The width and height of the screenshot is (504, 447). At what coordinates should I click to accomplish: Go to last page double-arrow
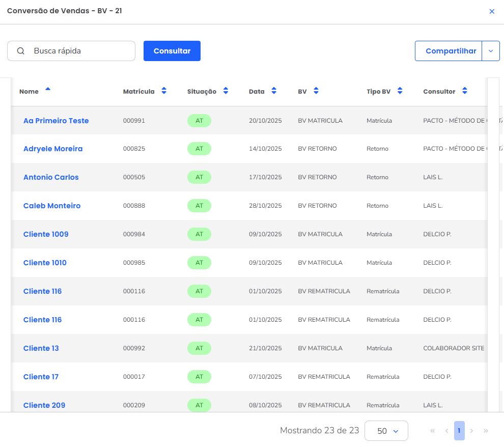click(x=486, y=431)
